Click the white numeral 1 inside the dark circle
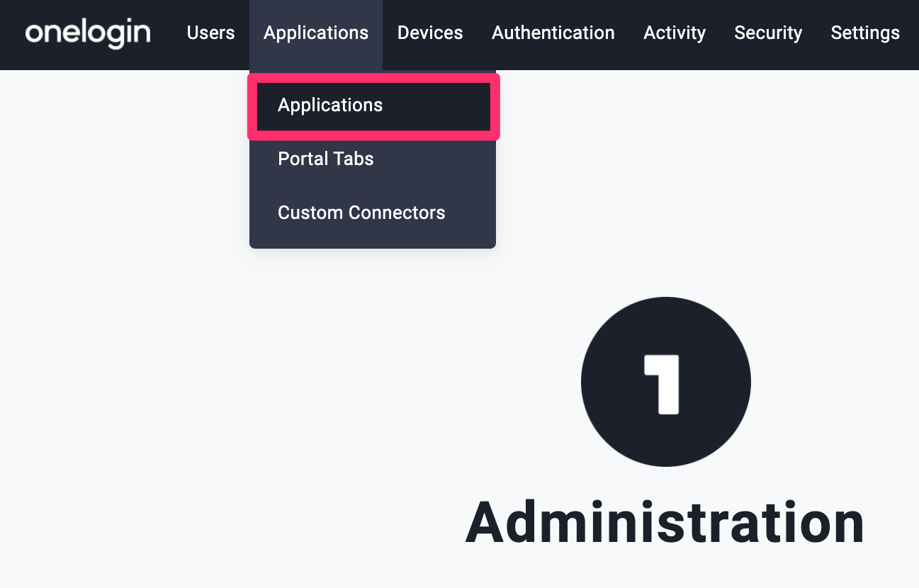Viewport: 919px width, 588px height. click(662, 385)
